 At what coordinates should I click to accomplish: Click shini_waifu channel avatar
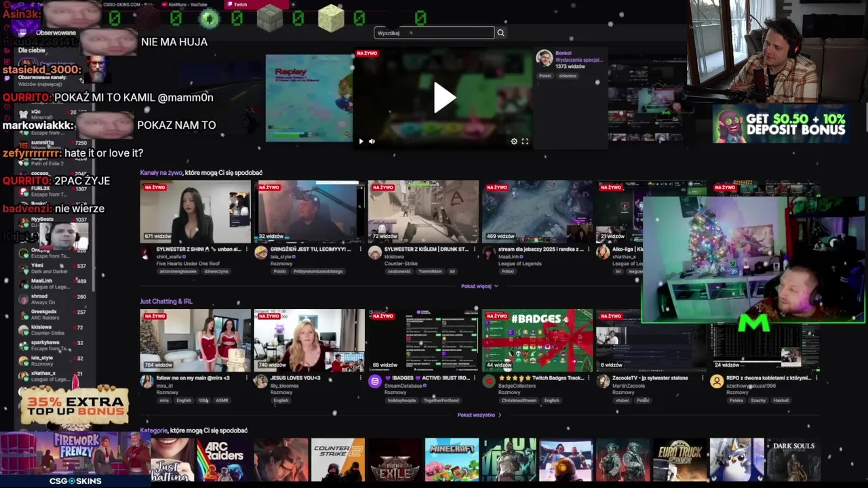(146, 253)
